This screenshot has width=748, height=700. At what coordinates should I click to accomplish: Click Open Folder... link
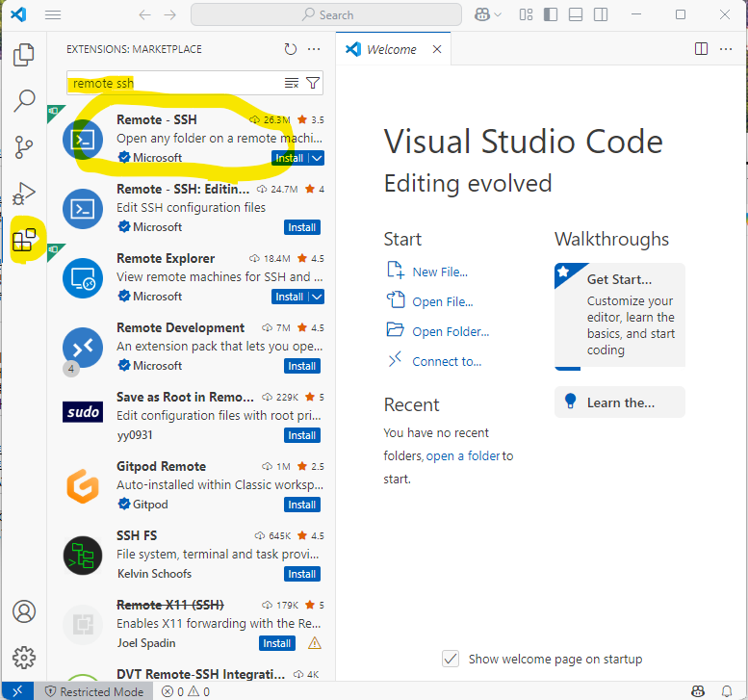[x=451, y=331]
